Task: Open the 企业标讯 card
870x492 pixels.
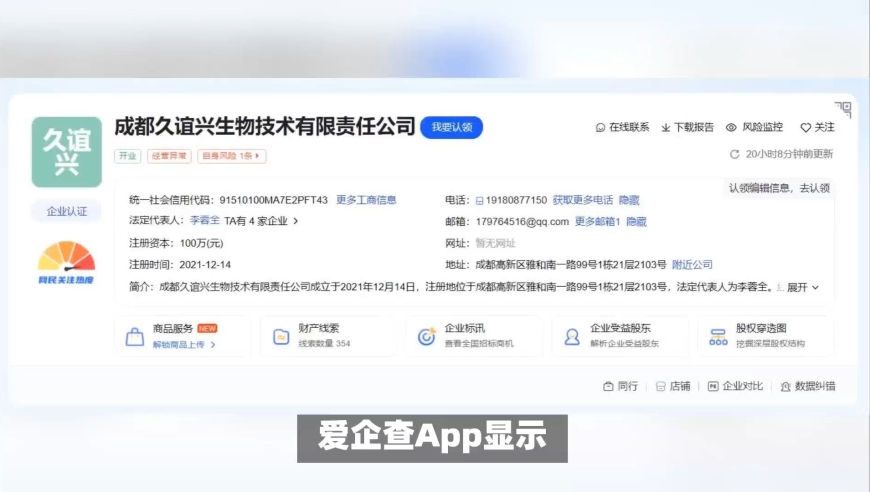Action: pyautogui.click(x=474, y=336)
